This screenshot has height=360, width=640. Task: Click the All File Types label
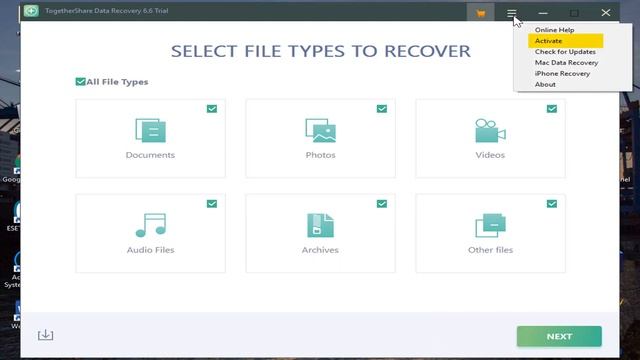(117, 82)
